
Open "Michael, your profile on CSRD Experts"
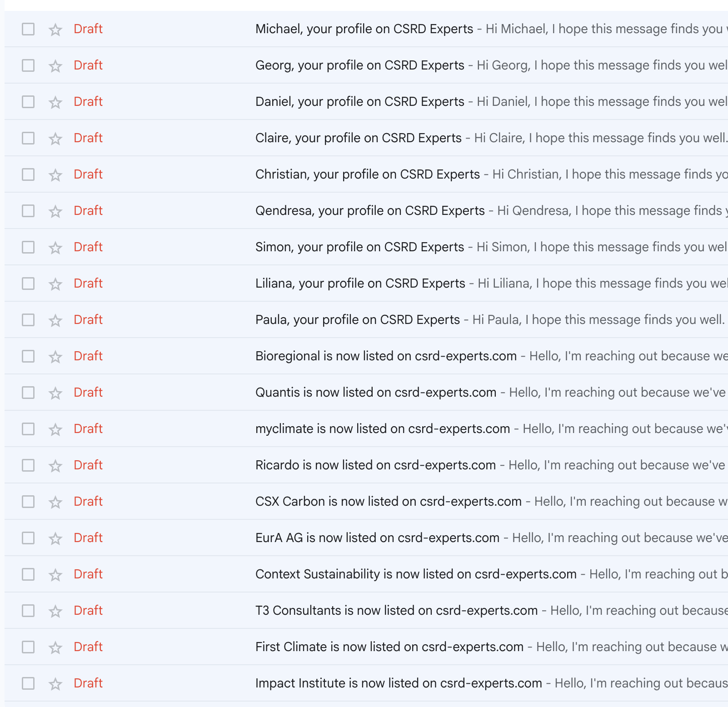(364, 29)
